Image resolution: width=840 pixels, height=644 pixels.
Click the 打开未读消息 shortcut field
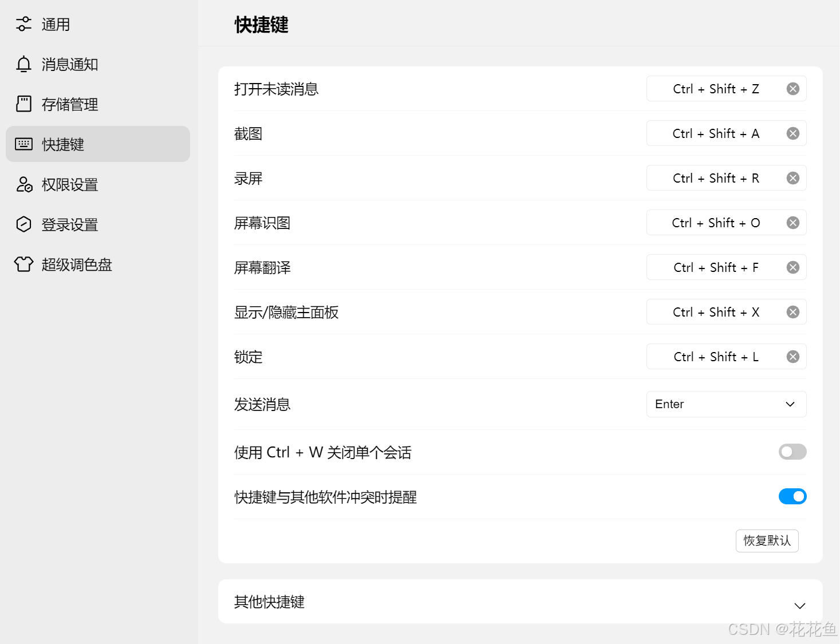(716, 88)
